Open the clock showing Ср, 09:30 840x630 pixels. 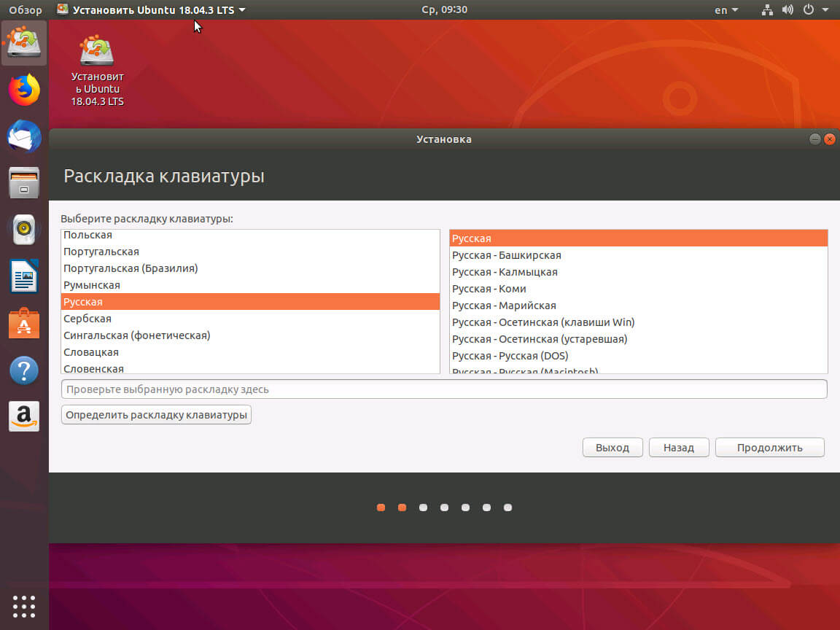click(x=444, y=9)
